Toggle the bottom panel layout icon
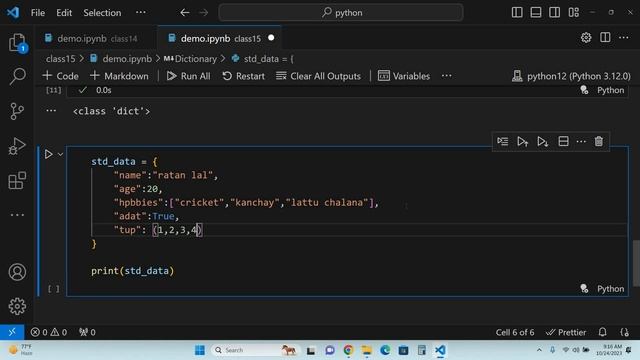640x360 pixels. 536,12
